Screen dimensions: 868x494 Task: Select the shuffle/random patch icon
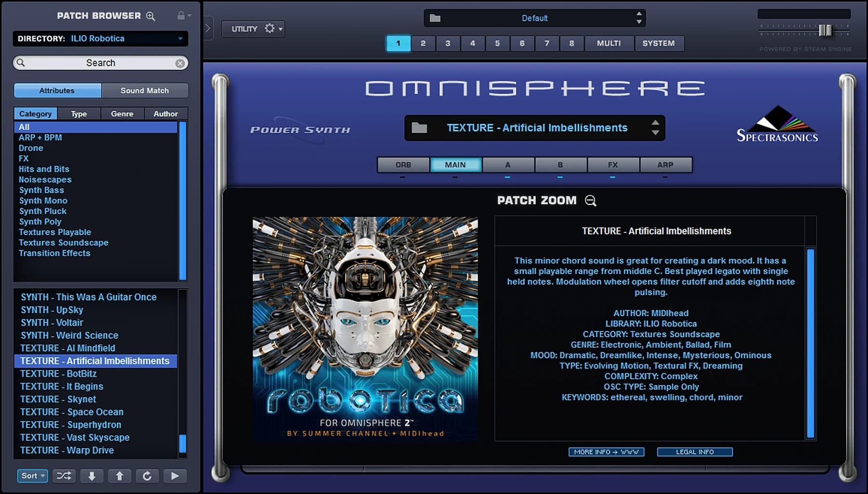pos(64,476)
